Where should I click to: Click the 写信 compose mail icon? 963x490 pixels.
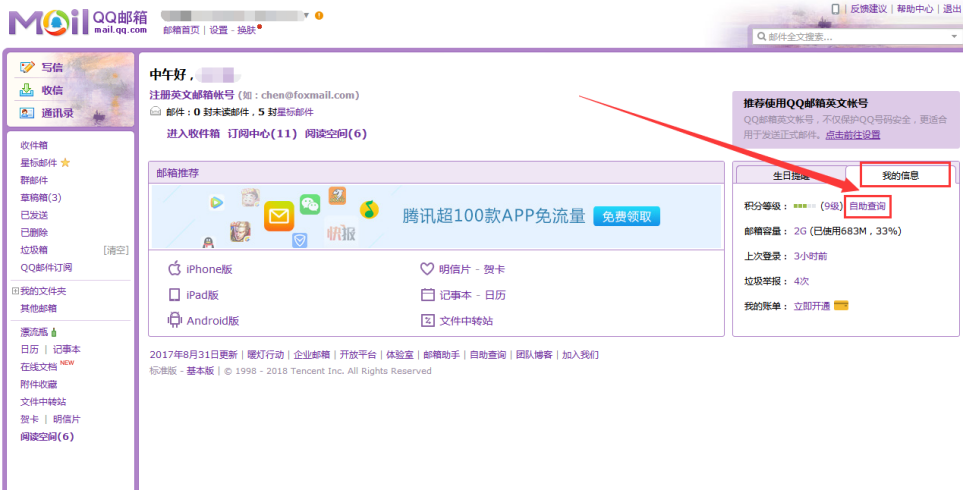[x=28, y=67]
